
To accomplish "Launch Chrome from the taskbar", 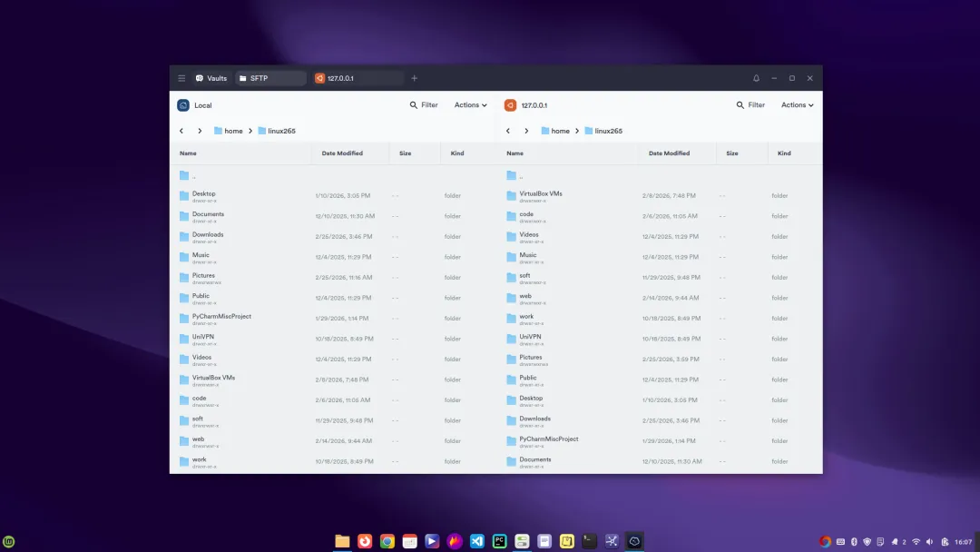I will pos(387,541).
